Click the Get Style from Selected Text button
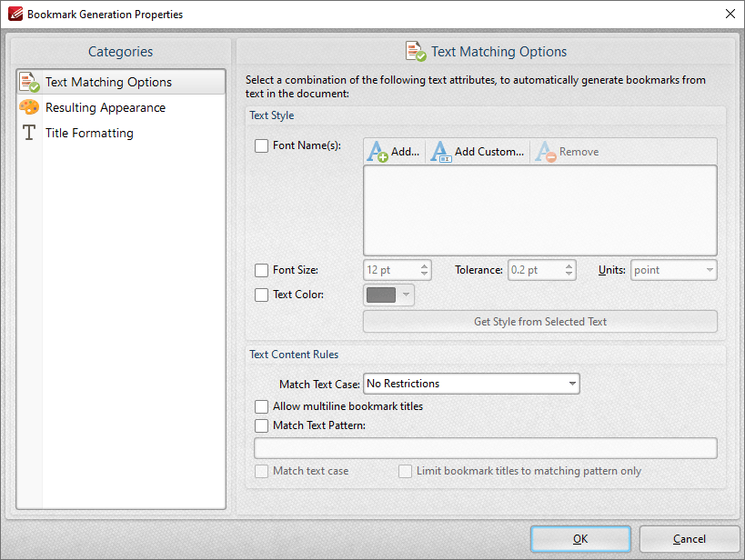Image resolution: width=745 pixels, height=560 pixels. pos(540,321)
